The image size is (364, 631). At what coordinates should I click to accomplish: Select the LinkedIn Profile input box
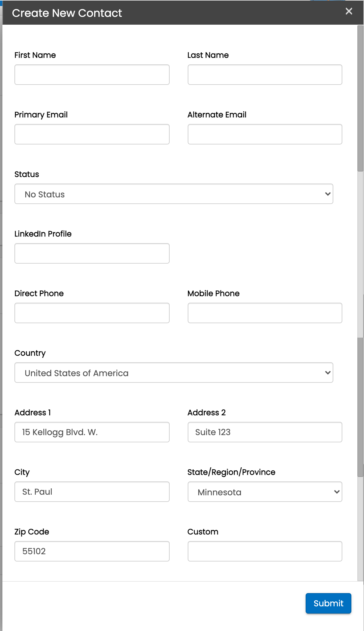click(92, 253)
